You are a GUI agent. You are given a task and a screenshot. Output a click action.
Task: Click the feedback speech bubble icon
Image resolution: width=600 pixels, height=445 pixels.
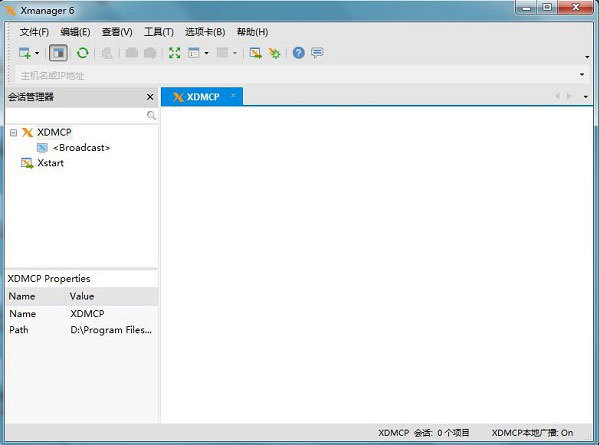317,53
